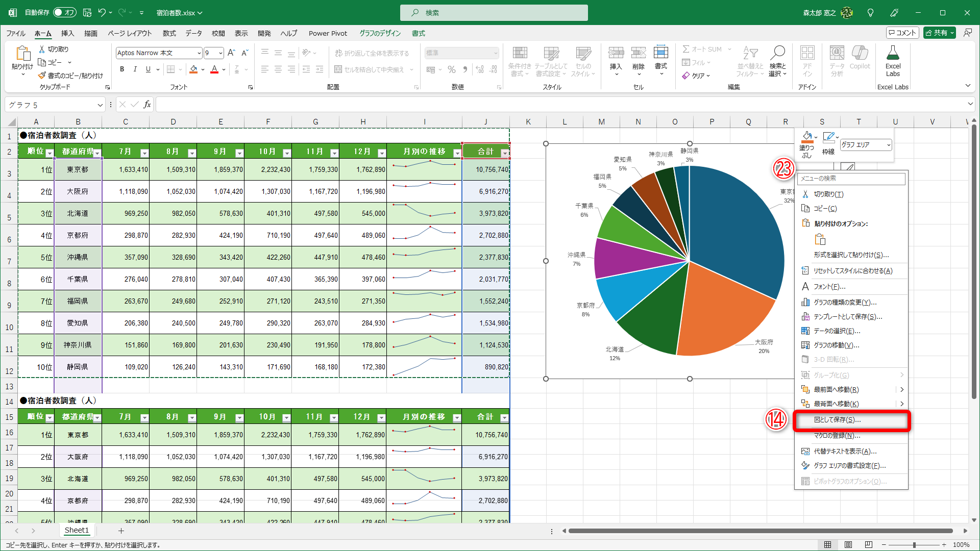This screenshot has height=551, width=980.
Task: Click the chart outline pen icon
Action: 828,137
